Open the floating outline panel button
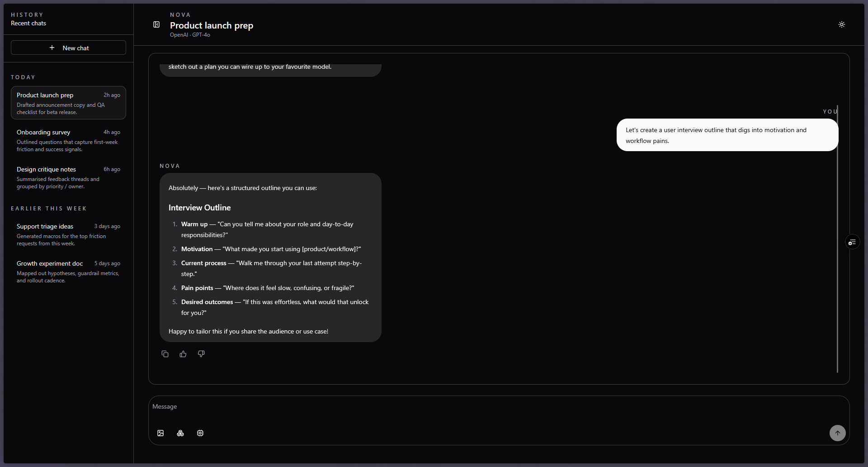 852,242
